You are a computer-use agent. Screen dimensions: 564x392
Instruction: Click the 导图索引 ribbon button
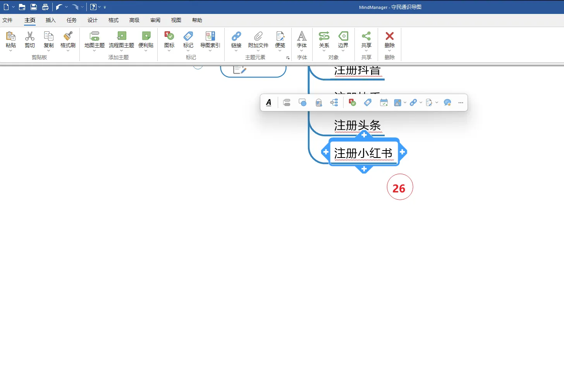point(210,40)
